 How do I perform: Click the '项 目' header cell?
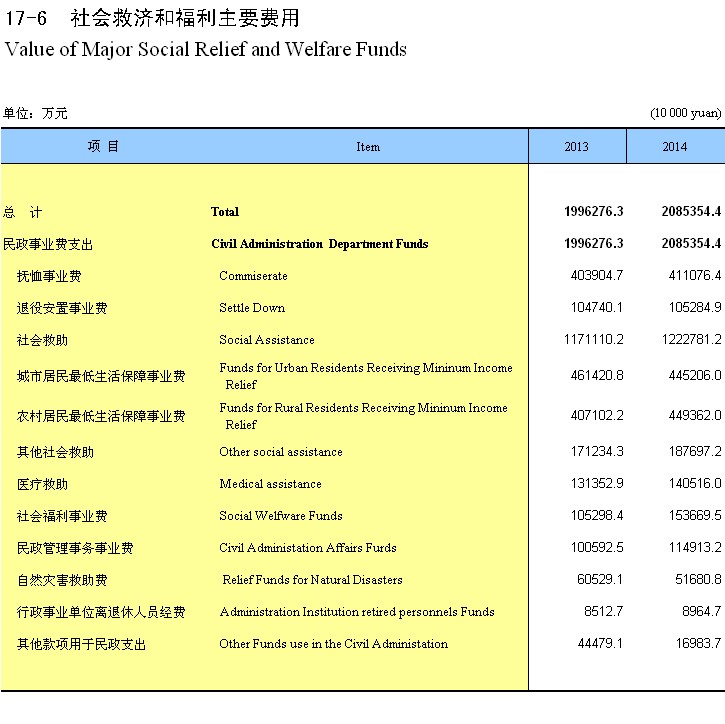pos(103,147)
